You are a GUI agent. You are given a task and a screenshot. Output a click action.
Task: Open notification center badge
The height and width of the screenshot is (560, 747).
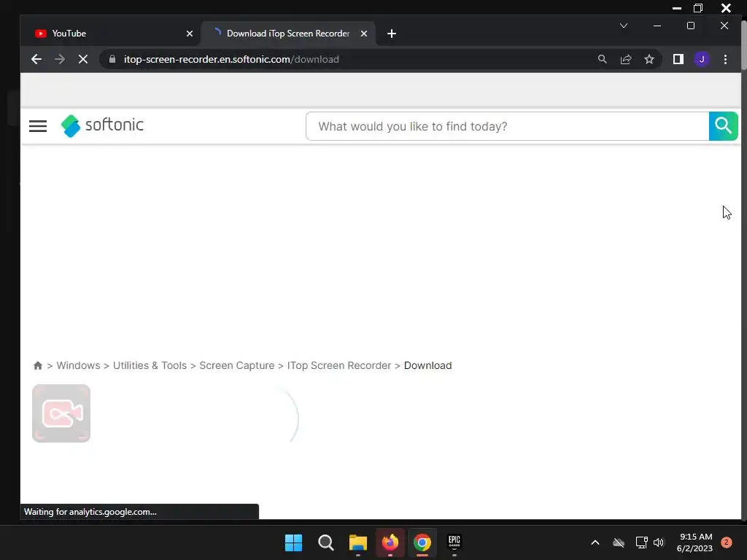click(x=727, y=542)
